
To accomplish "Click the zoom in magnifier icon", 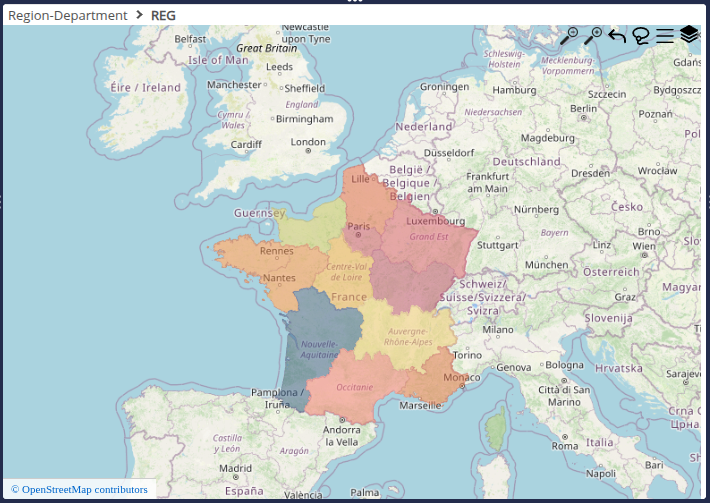I will point(593,36).
